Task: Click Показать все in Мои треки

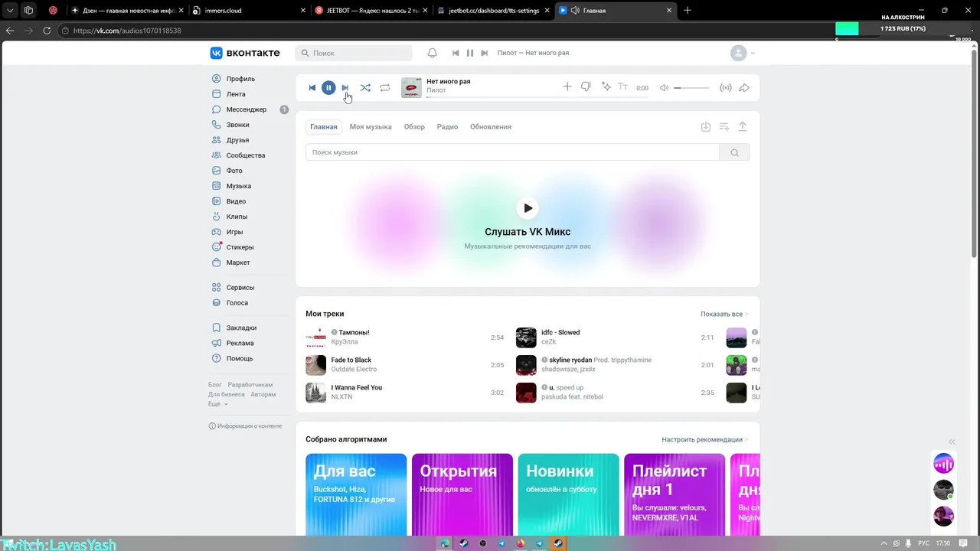Action: 724,314
